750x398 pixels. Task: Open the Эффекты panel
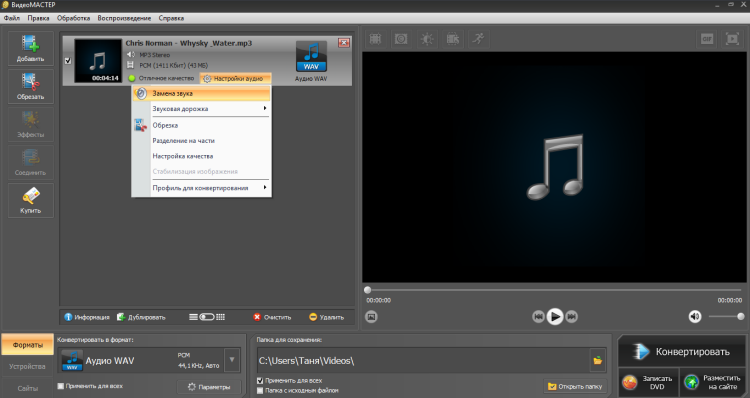tap(31, 124)
